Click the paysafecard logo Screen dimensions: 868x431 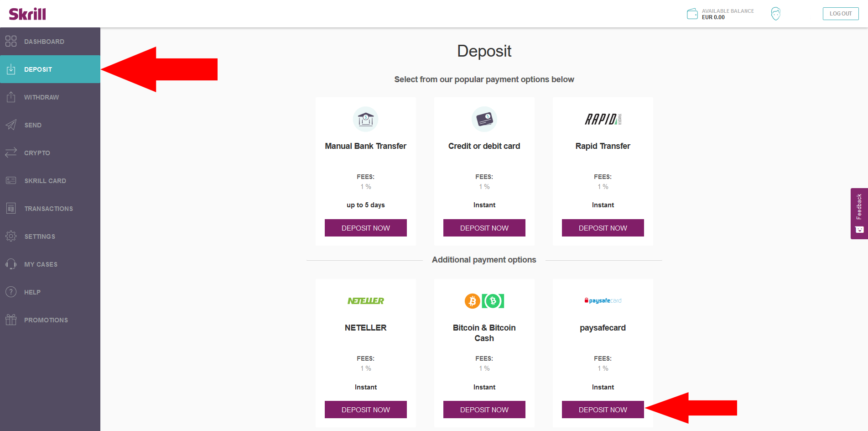pyautogui.click(x=603, y=300)
